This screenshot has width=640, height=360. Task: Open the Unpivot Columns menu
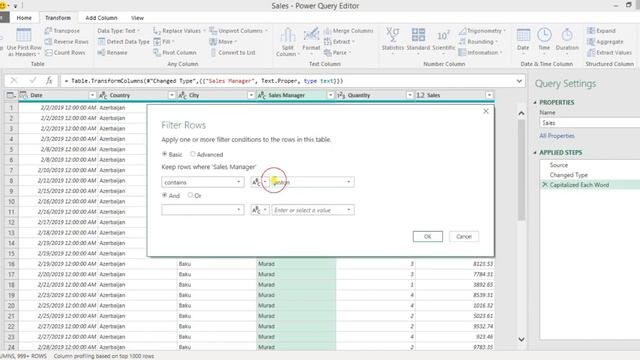pos(239,31)
